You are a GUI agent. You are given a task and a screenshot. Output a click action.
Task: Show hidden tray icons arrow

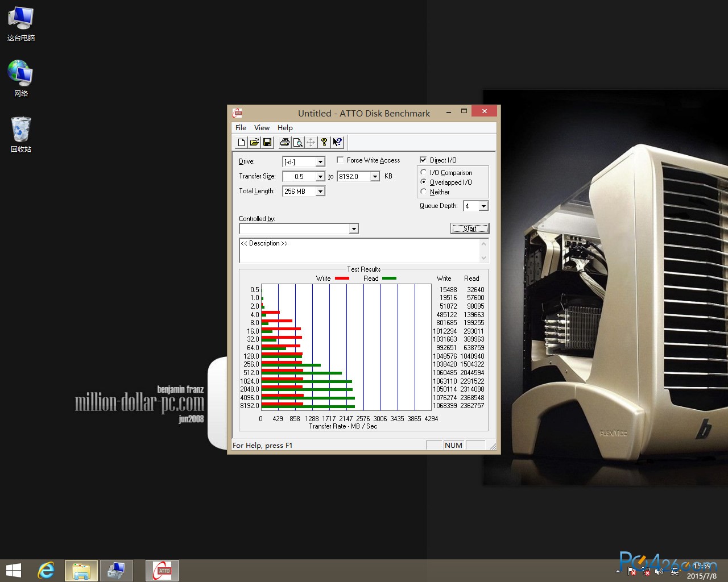[618, 571]
